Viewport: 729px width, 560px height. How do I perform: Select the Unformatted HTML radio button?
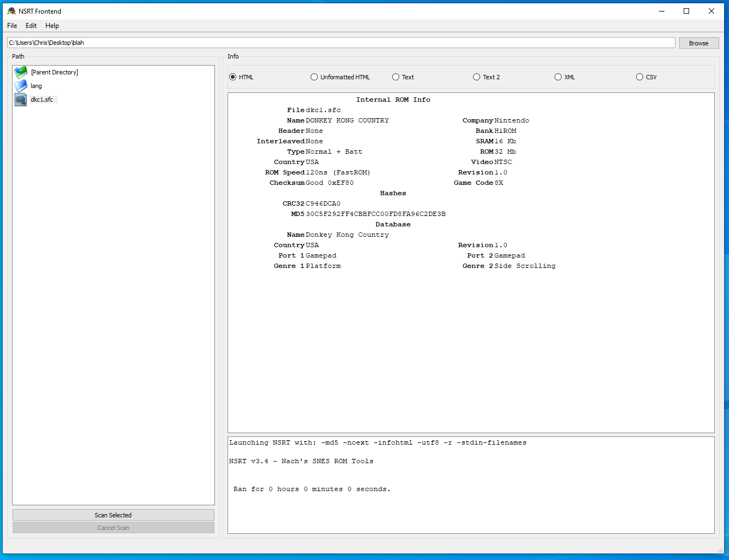pos(314,77)
